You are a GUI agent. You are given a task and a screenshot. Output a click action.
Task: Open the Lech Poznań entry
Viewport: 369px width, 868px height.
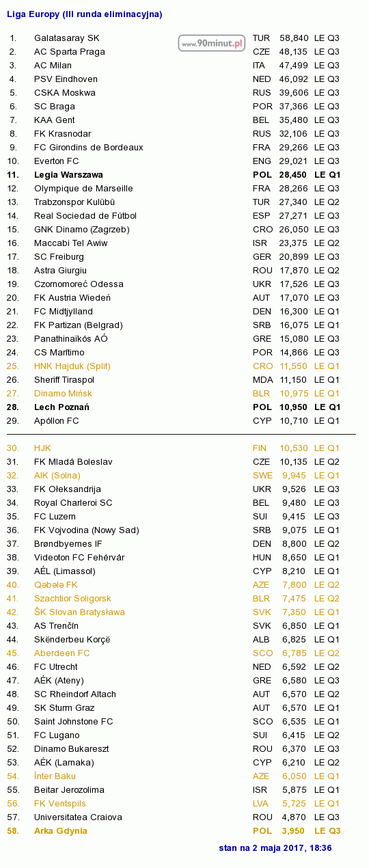click(61, 407)
